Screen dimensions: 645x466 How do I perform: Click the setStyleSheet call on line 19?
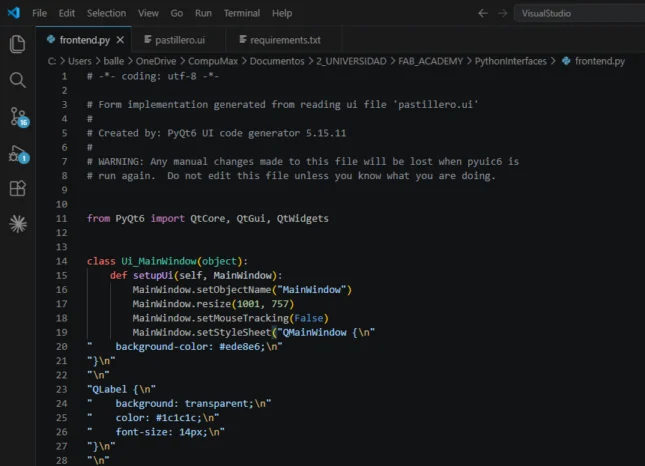pos(253,332)
